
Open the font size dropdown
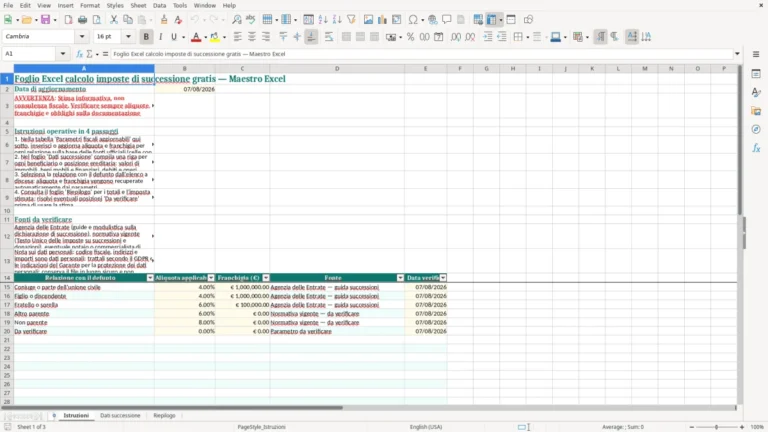tap(128, 36)
